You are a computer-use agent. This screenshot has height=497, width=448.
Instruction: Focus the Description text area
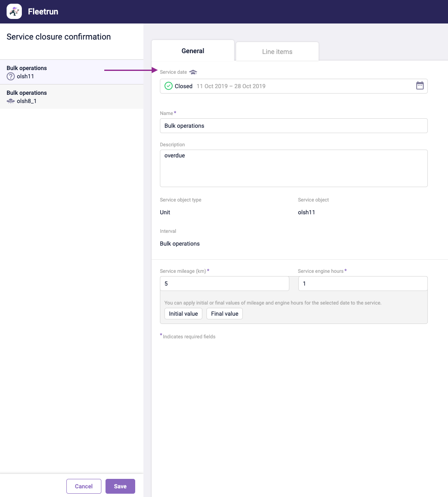[293, 168]
